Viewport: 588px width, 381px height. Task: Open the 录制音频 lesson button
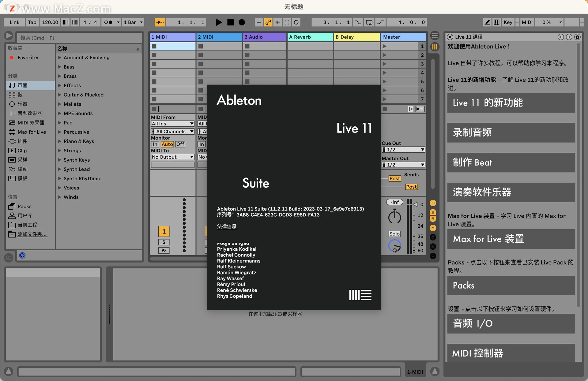tap(511, 133)
